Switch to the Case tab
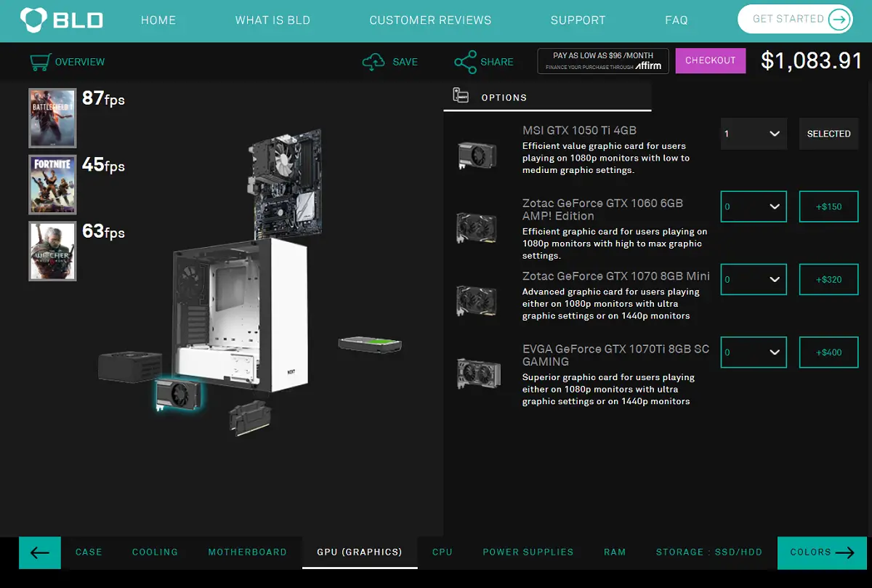872x588 pixels. coord(89,552)
